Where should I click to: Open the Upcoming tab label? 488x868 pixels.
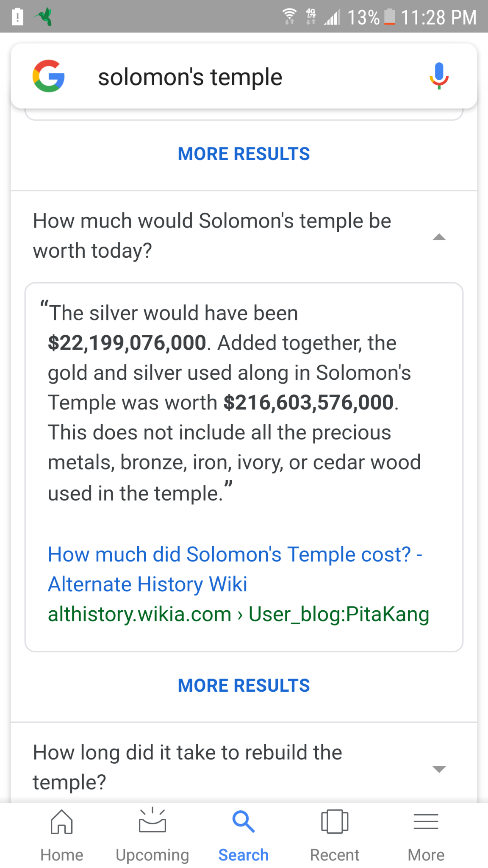tap(152, 855)
